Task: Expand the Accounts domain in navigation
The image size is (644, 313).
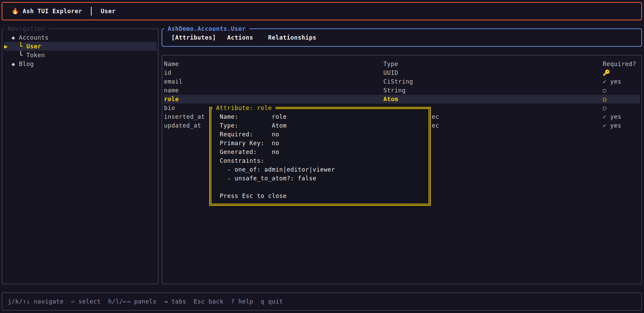Action: (x=33, y=38)
